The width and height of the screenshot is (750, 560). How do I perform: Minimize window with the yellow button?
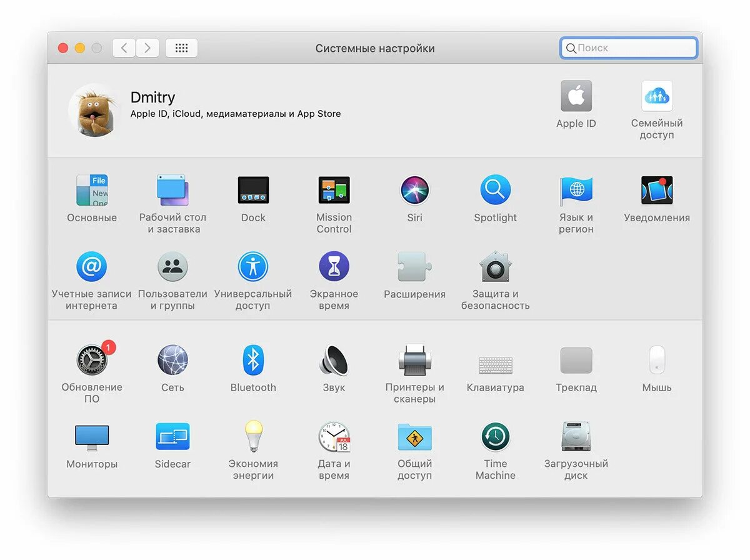pos(80,48)
